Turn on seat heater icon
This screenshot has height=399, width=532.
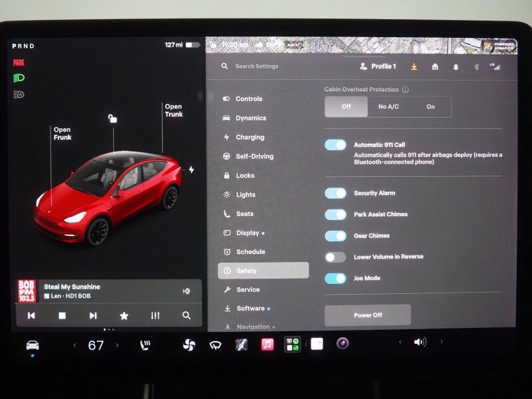(x=146, y=345)
